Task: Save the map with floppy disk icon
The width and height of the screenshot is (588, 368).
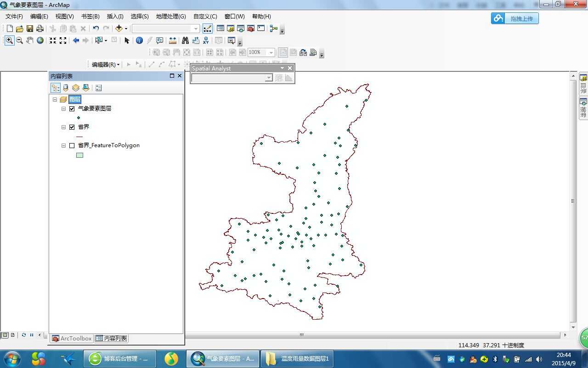Action: pos(30,29)
